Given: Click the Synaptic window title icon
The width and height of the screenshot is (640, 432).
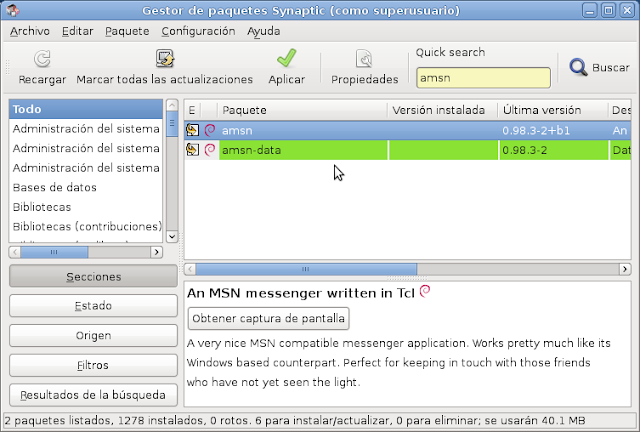Looking at the screenshot, I should tap(13, 10).
